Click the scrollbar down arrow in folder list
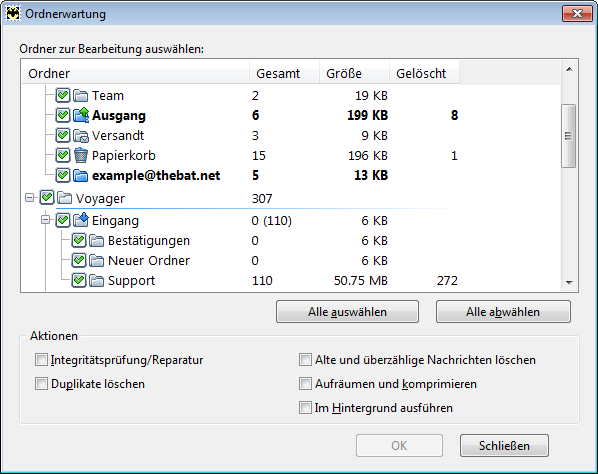The height and width of the screenshot is (474, 598). coord(569,283)
